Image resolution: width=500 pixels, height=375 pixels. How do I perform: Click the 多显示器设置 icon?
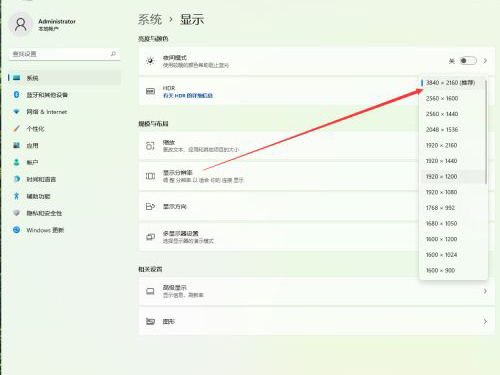pos(150,237)
